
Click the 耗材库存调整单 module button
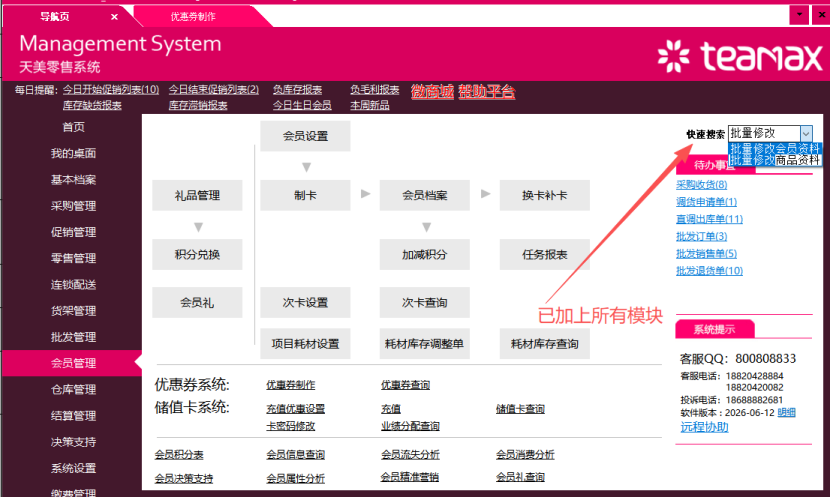point(425,344)
